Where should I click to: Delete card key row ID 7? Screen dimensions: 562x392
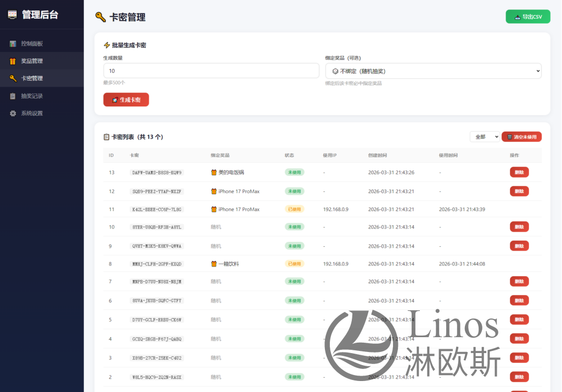tap(519, 281)
